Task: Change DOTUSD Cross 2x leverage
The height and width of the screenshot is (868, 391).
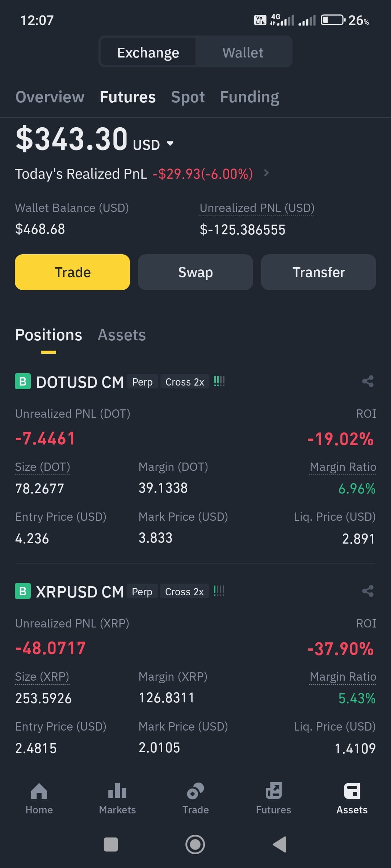Action: [x=185, y=382]
